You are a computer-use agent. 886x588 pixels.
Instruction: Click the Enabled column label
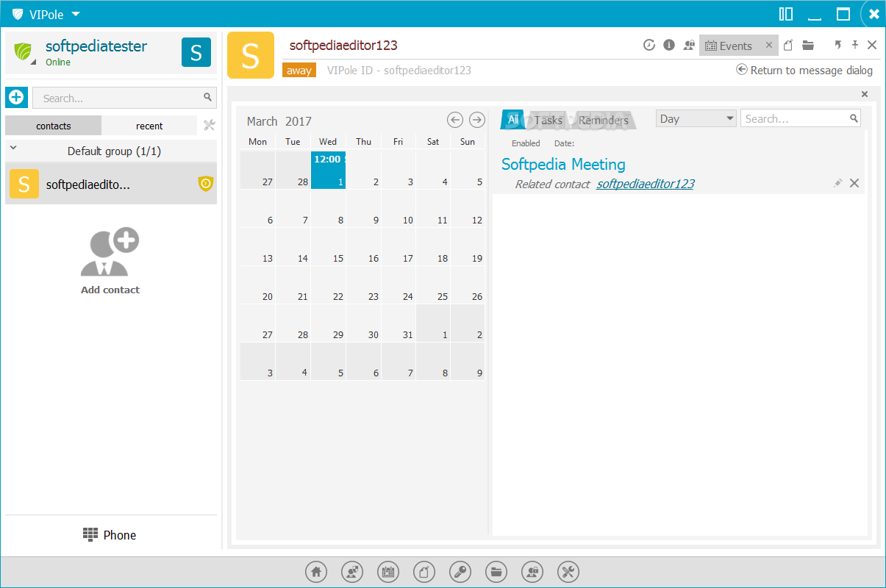pos(526,143)
